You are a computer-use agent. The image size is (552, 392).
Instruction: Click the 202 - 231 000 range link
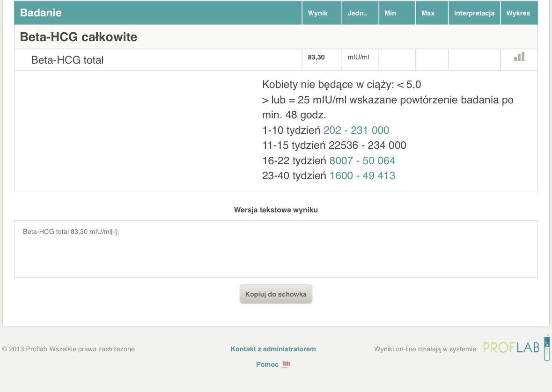click(x=356, y=130)
